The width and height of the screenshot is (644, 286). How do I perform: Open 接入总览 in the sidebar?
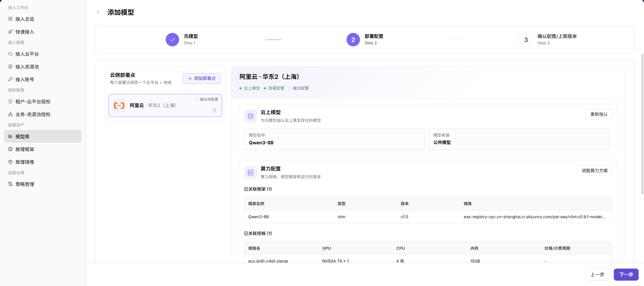(x=43, y=19)
